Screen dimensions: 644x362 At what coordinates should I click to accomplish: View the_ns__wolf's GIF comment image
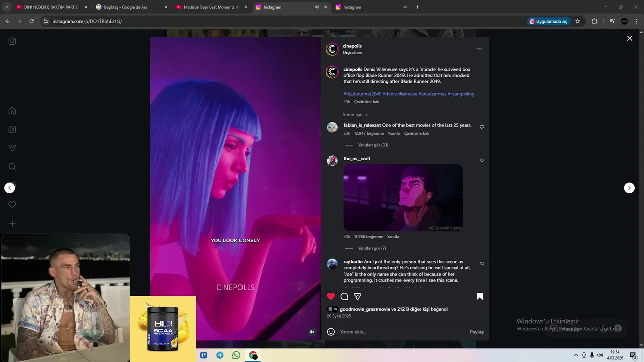403,198
